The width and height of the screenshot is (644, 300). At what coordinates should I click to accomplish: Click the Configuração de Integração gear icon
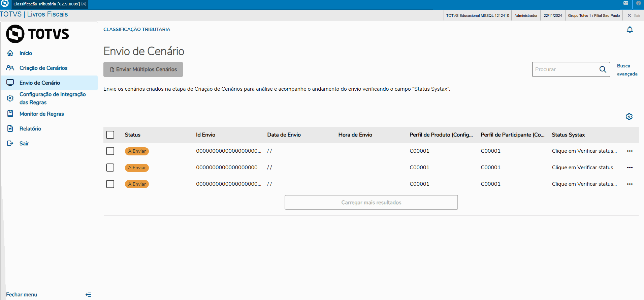pos(10,98)
